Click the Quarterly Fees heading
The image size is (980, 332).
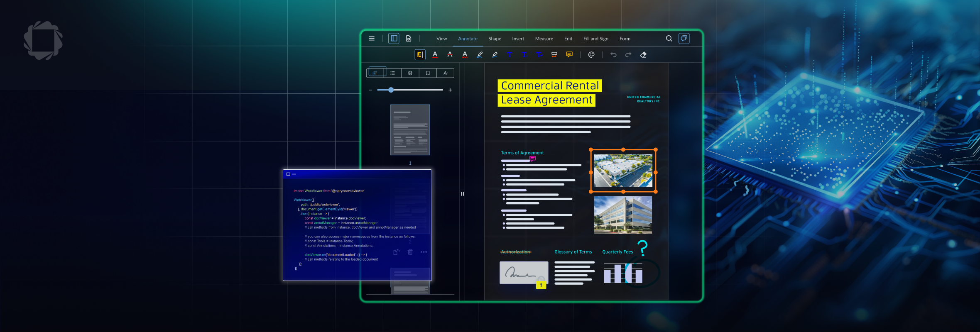coord(617,252)
